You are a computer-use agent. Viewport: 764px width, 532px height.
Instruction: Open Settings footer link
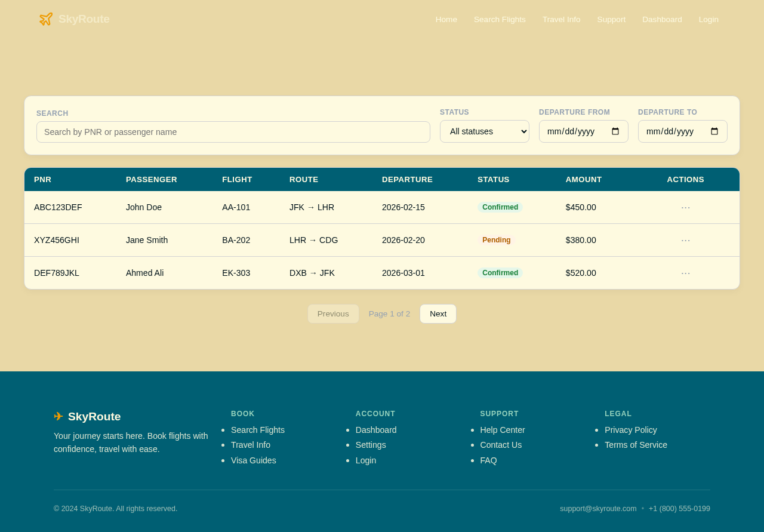pyautogui.click(x=371, y=445)
